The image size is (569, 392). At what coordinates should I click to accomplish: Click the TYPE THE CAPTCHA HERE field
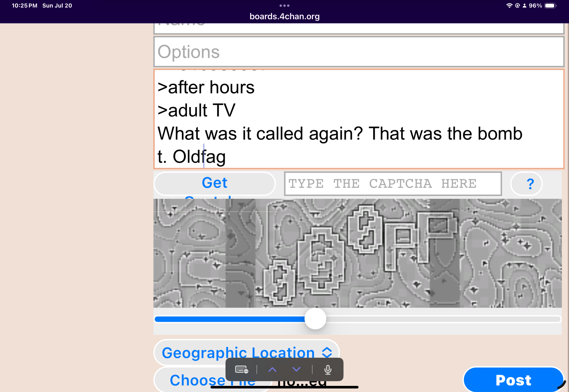(393, 184)
